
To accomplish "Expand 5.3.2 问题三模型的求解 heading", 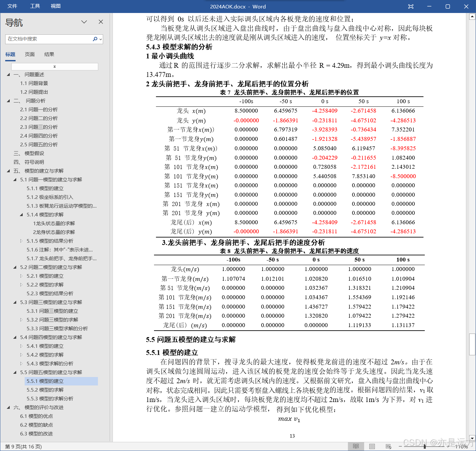I will pos(21,320).
